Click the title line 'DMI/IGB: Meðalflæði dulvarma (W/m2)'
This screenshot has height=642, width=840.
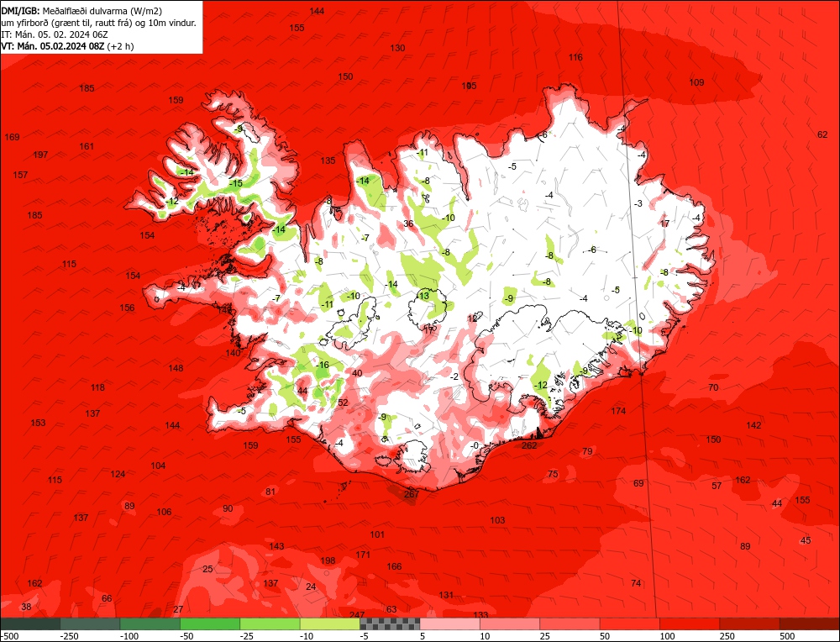click(81, 11)
